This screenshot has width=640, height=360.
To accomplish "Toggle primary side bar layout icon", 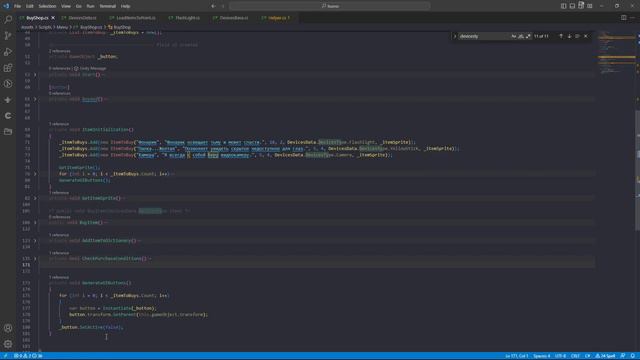I will coord(563,6).
